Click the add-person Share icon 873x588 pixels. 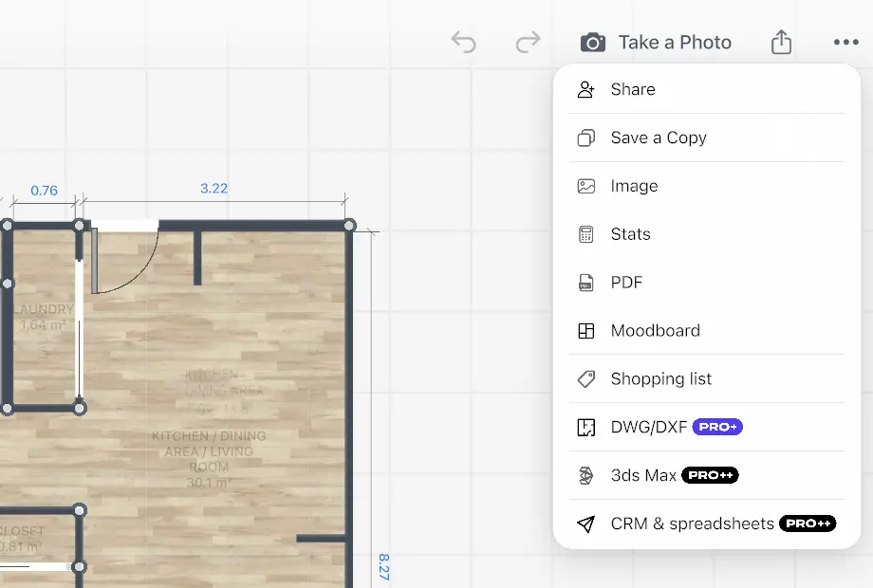click(585, 89)
